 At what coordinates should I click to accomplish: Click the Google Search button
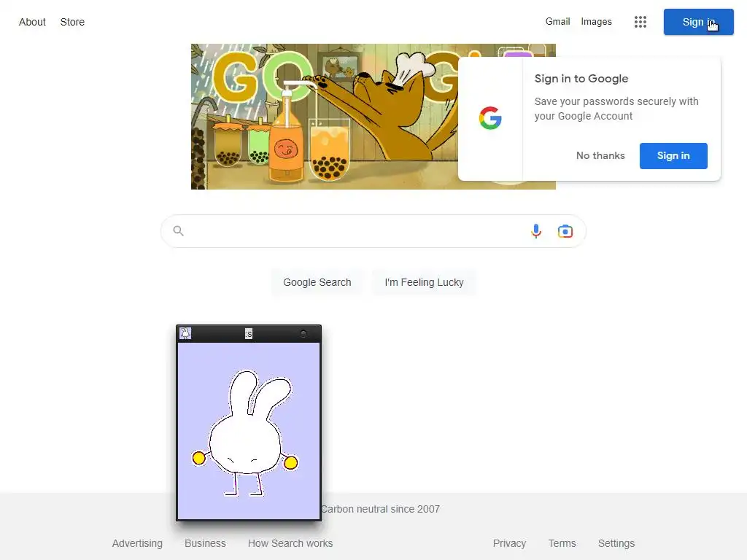tap(317, 282)
